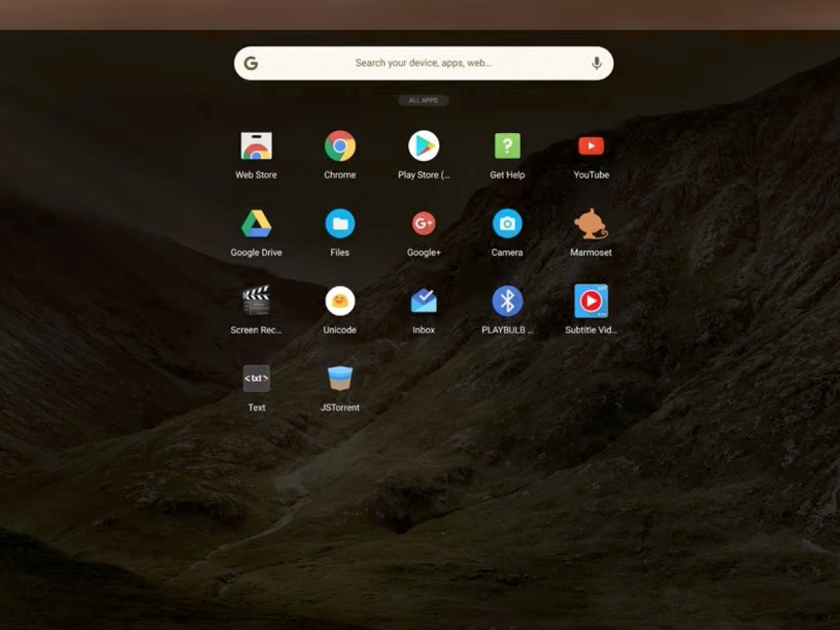Launch the Text editor app
Screen dimensions: 840x630
[256, 379]
